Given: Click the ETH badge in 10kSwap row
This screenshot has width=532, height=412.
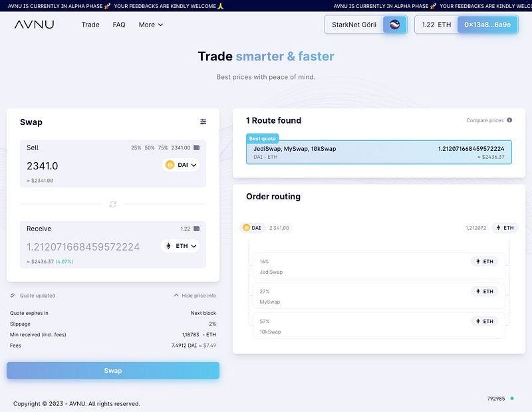Looking at the screenshot, I should click(485, 321).
